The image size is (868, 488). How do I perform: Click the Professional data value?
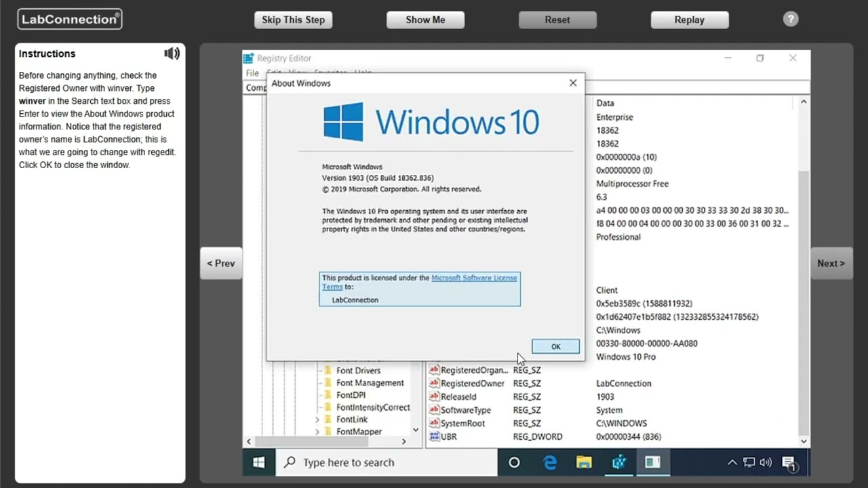click(x=618, y=237)
